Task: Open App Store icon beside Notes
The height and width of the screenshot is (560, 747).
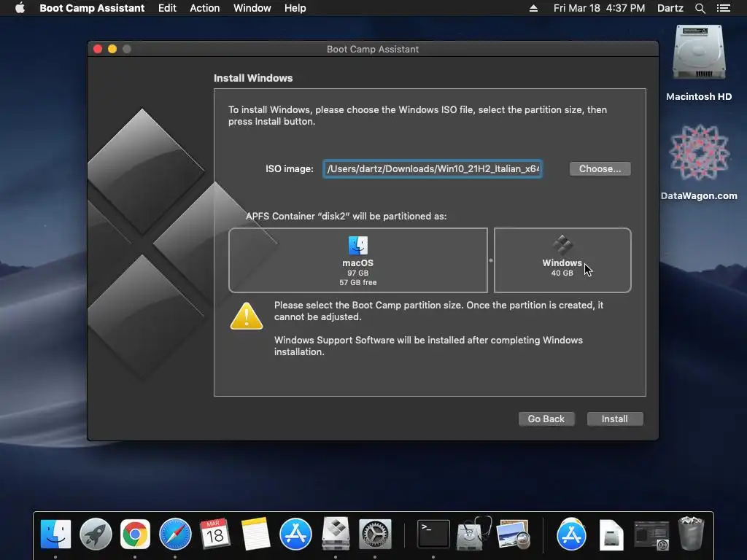Action: click(295, 534)
